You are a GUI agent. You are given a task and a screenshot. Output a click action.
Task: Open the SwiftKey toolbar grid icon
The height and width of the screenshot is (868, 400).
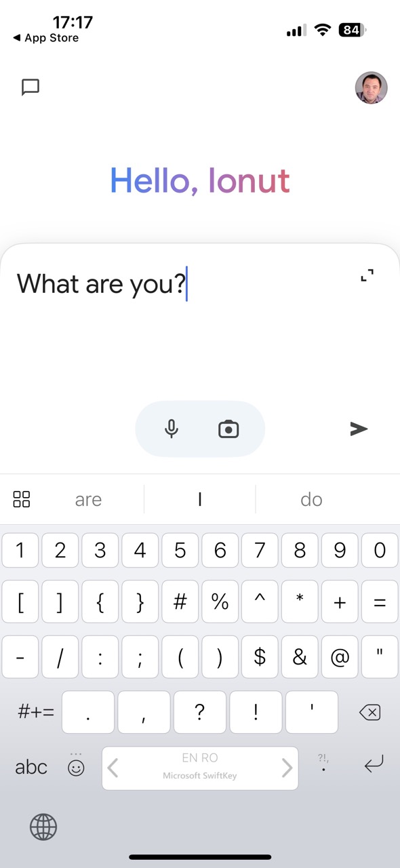pos(22,500)
